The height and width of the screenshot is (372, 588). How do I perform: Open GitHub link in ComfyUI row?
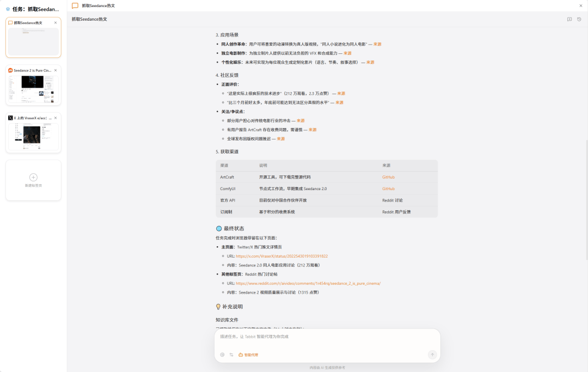point(389,188)
